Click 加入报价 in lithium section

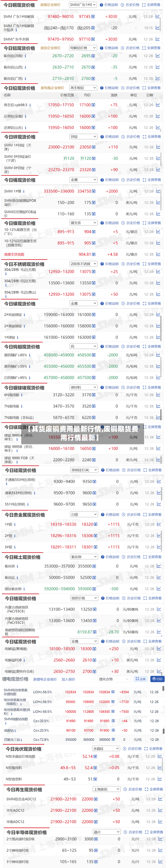(68, 679)
